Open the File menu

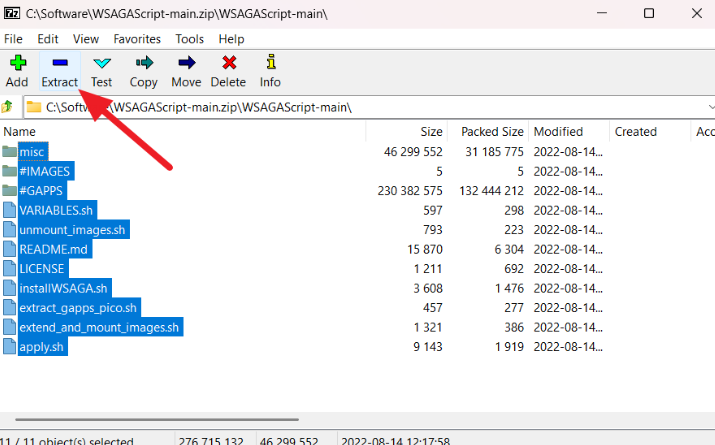13,39
